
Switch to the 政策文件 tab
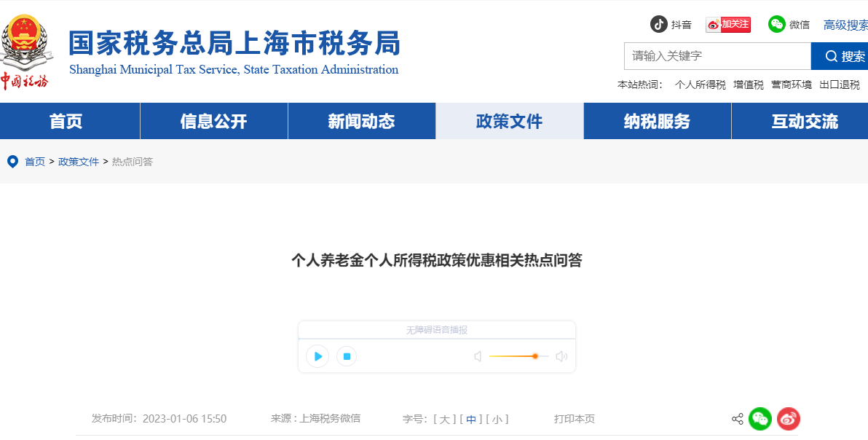509,121
